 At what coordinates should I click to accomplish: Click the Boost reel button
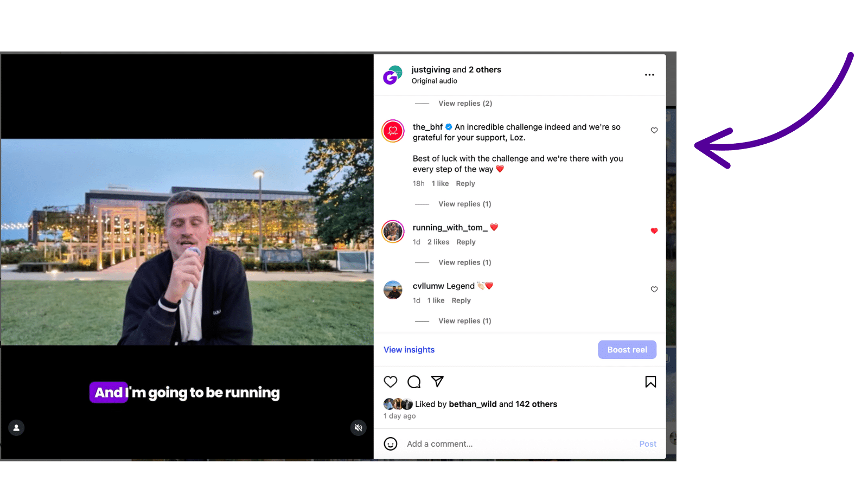627,350
